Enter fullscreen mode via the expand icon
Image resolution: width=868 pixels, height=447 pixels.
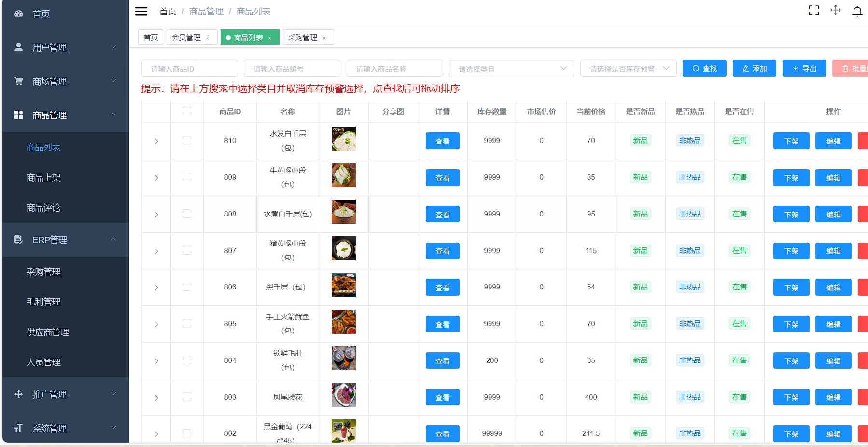(814, 10)
